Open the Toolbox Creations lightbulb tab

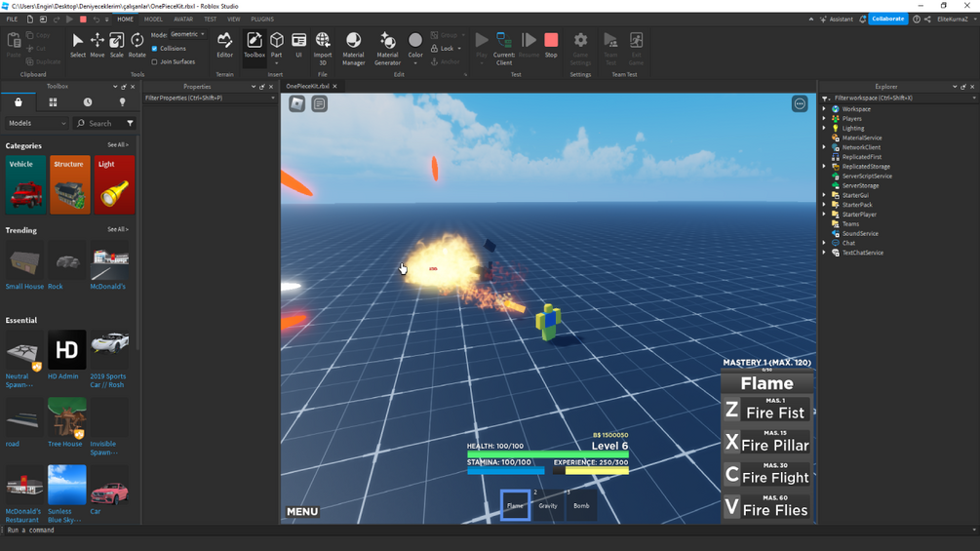coord(123,101)
